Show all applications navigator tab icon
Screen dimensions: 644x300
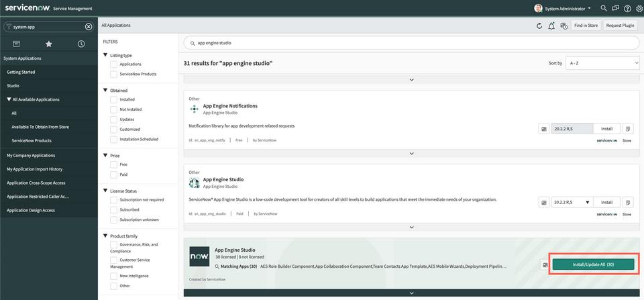pos(16,44)
